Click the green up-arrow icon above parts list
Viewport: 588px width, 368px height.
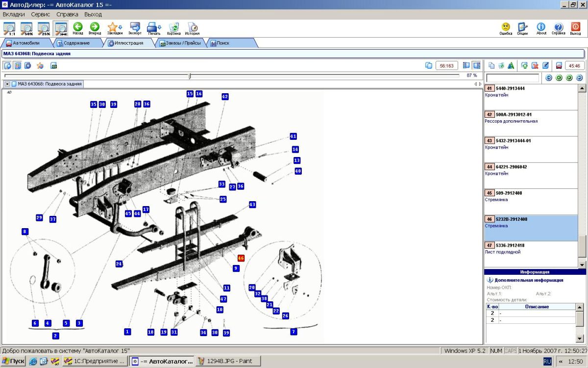click(x=525, y=65)
